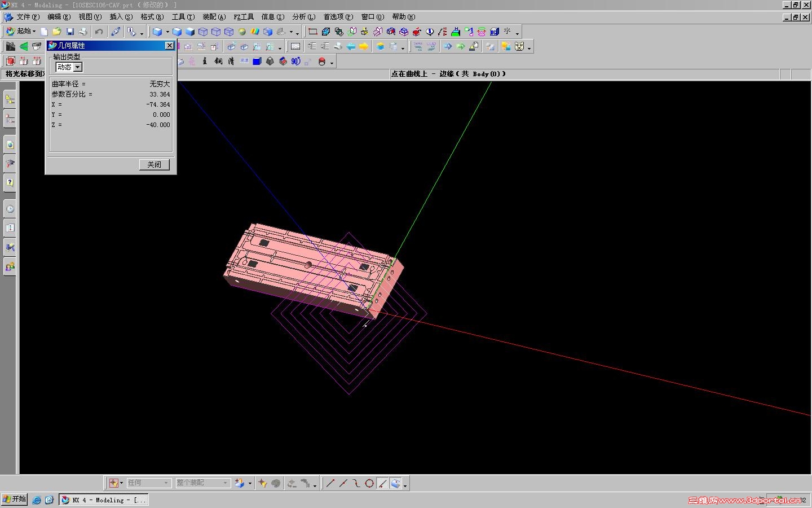This screenshot has width=812, height=508.
Task: Click the yellow right arrow icon
Action: pyautogui.click(x=364, y=47)
